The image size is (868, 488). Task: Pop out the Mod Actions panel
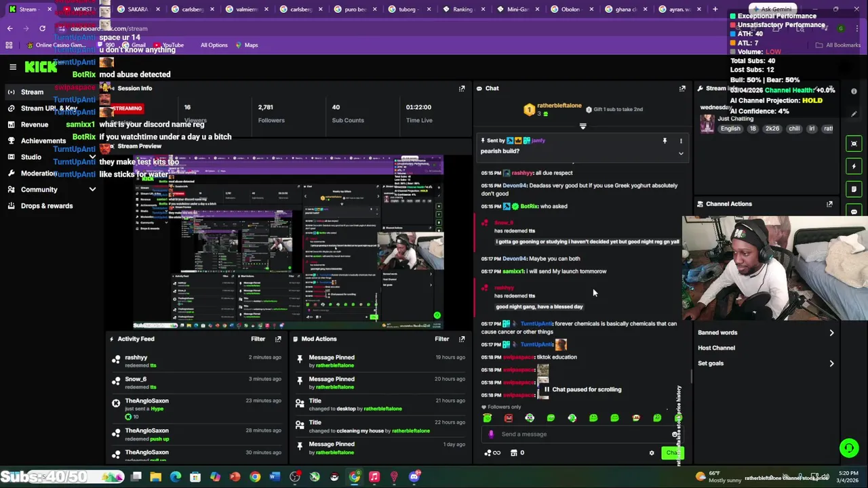coord(462,339)
